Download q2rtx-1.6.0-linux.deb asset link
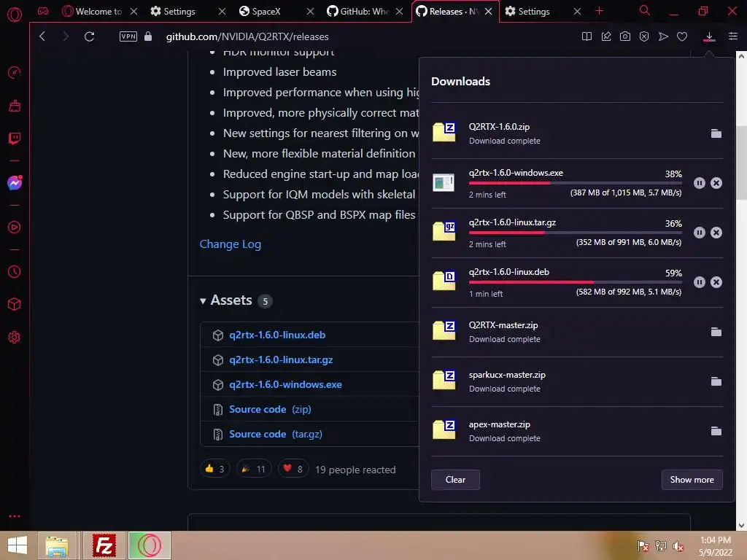This screenshot has width=747, height=560. tap(277, 335)
